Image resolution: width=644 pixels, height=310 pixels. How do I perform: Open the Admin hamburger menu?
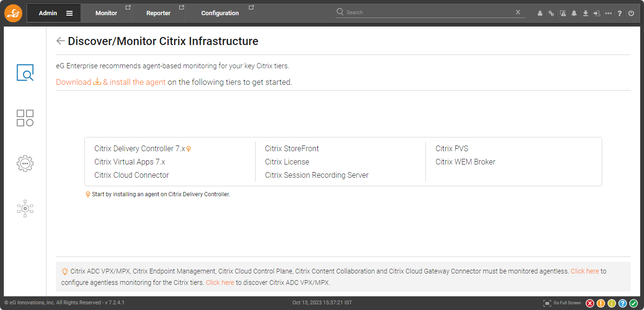[70, 13]
